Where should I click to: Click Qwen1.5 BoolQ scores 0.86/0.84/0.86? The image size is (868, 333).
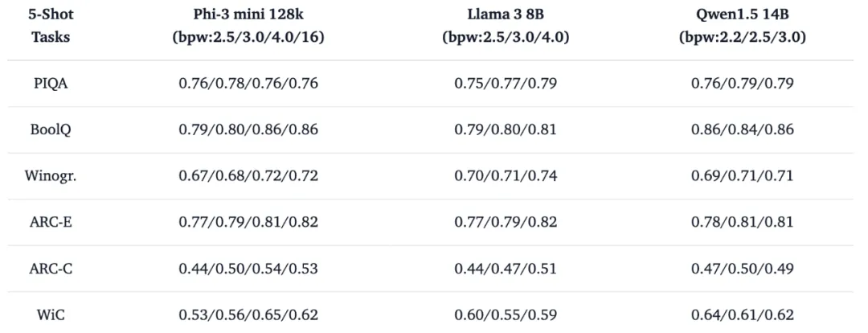coord(743,129)
